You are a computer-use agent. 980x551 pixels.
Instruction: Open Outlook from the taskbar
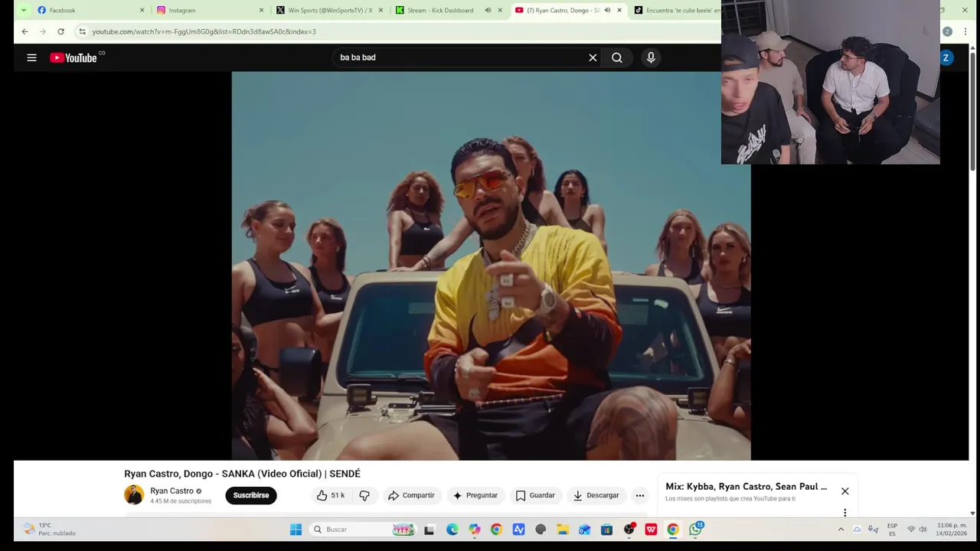[x=585, y=530]
